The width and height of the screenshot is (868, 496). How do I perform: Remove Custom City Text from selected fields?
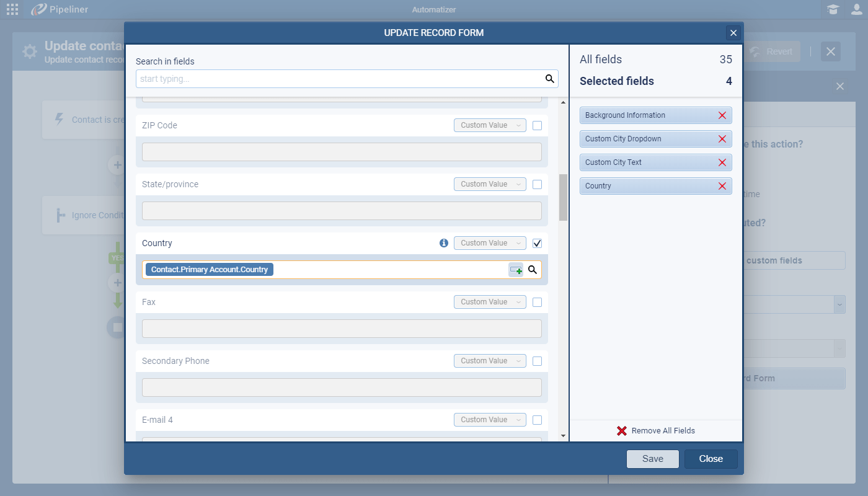722,162
